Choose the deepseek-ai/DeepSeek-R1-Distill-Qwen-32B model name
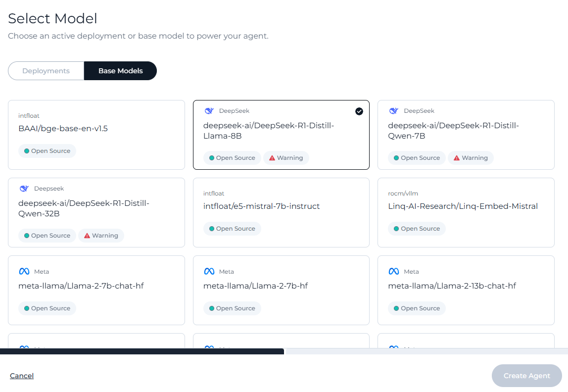 [84, 208]
